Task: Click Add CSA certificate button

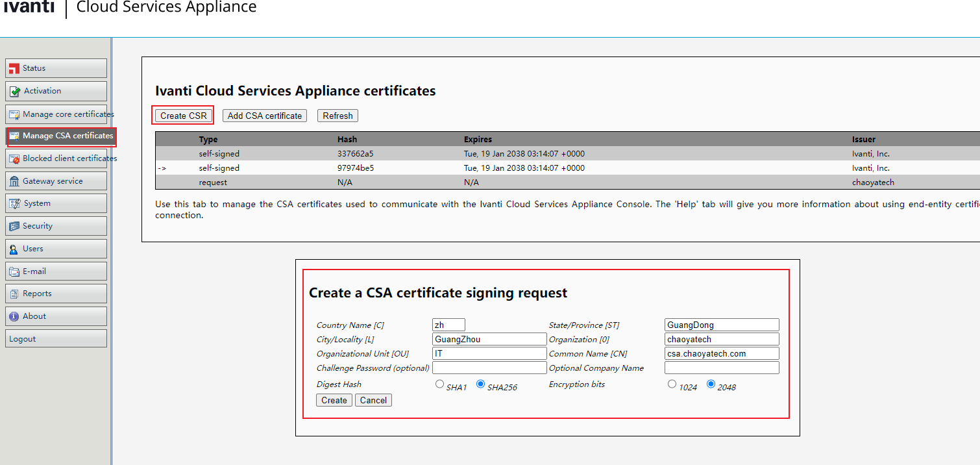Action: (x=265, y=116)
